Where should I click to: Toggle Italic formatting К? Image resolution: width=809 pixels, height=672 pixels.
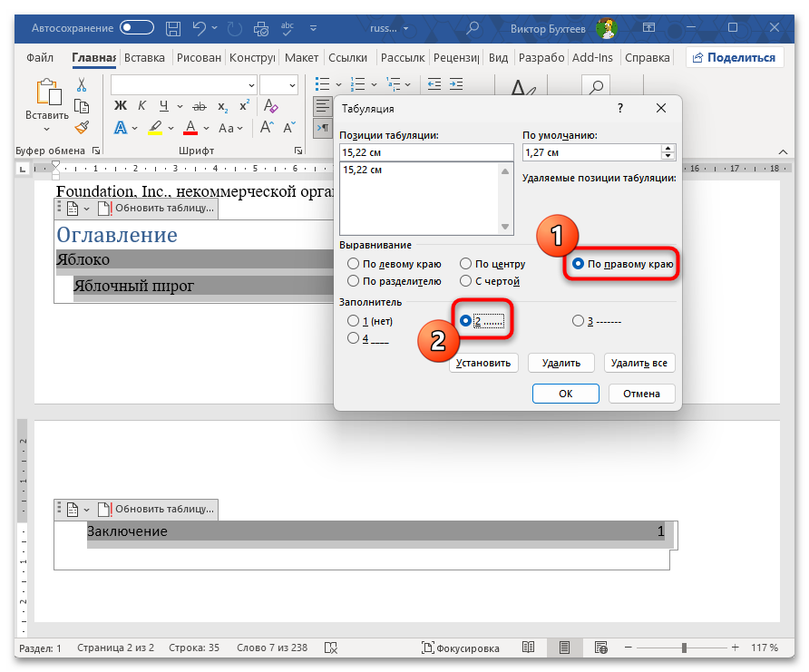pyautogui.click(x=141, y=106)
